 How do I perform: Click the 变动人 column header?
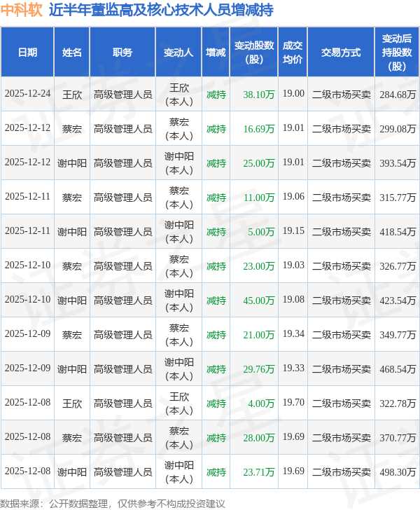pos(178,52)
